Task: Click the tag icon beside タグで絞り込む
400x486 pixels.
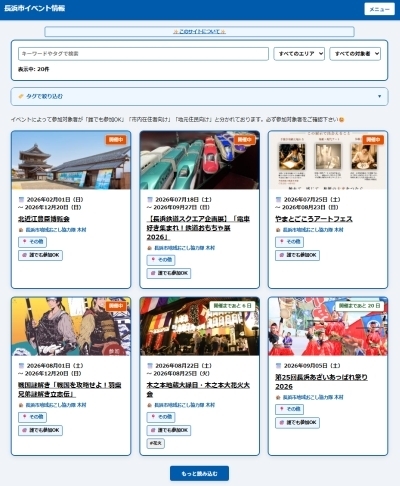Action: 21,96
